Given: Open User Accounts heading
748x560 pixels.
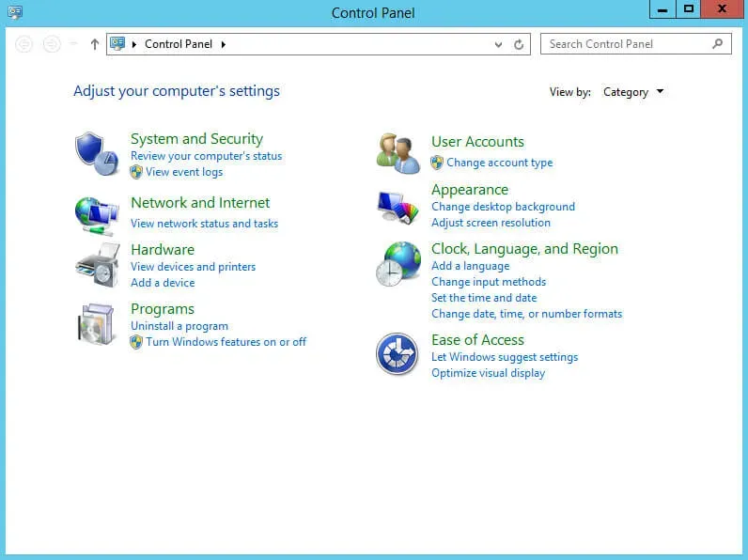Looking at the screenshot, I should click(477, 142).
